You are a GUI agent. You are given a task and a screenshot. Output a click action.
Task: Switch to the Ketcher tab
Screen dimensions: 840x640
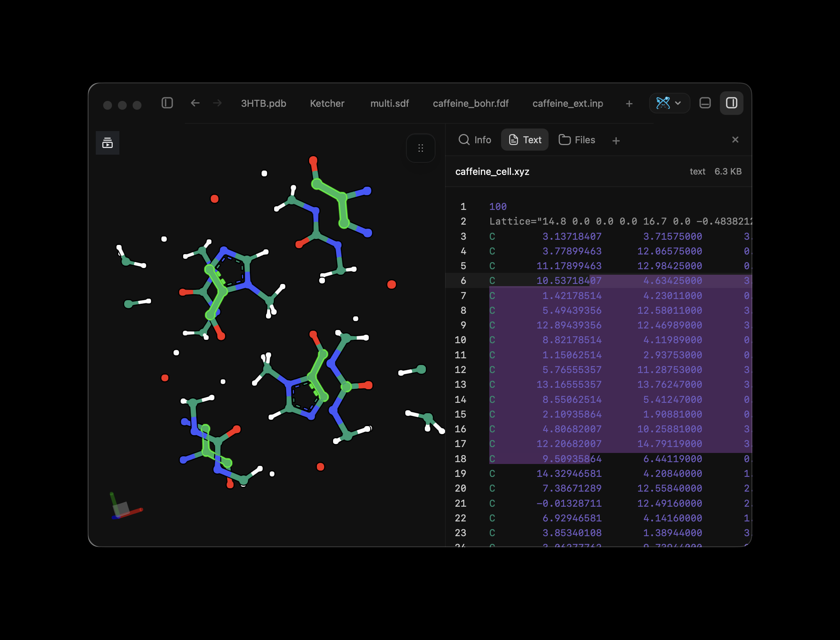click(327, 103)
